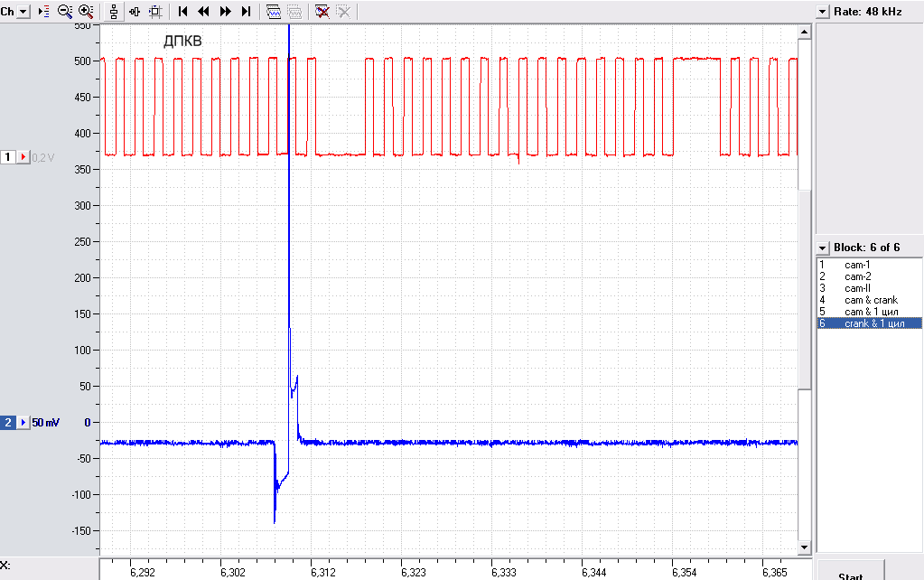This screenshot has width=924, height=580.
Task: Expand the Block 6 of 6 dropdown
Action: (x=823, y=248)
